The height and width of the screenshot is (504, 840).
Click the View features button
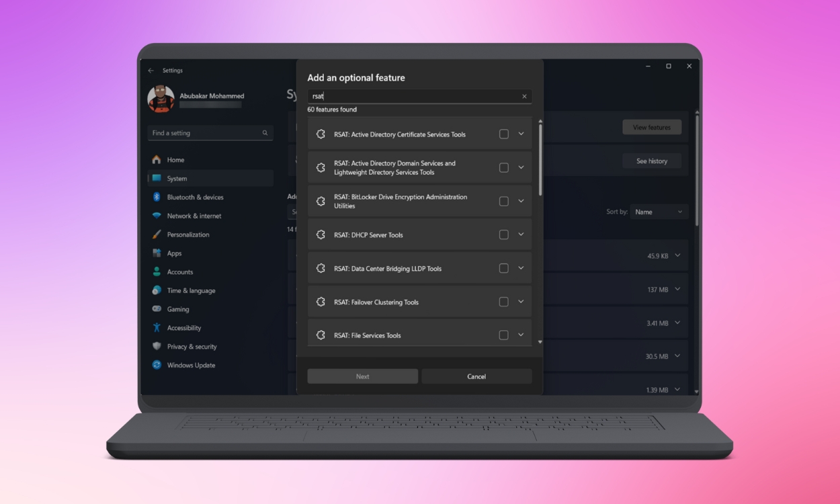point(651,127)
